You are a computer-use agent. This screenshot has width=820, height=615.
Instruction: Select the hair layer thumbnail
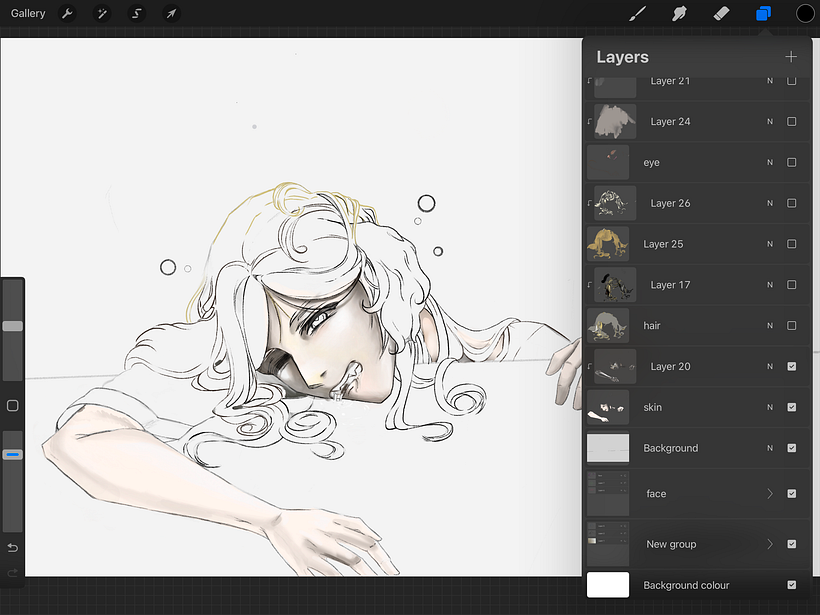608,325
